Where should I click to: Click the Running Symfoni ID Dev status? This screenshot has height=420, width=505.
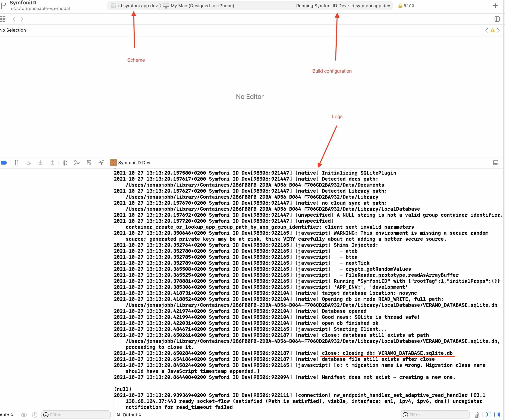tap(343, 6)
